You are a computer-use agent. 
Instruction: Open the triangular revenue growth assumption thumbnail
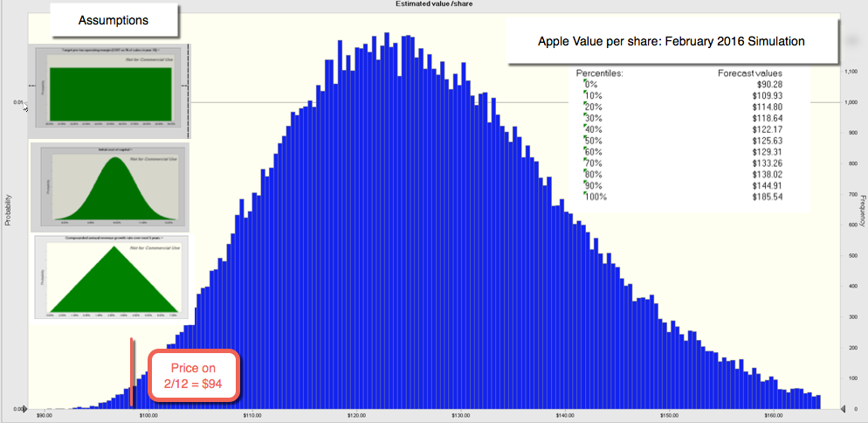(111, 277)
